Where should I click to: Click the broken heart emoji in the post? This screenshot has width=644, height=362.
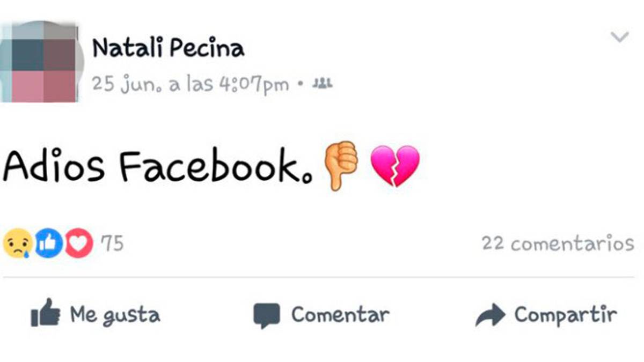click(x=395, y=166)
